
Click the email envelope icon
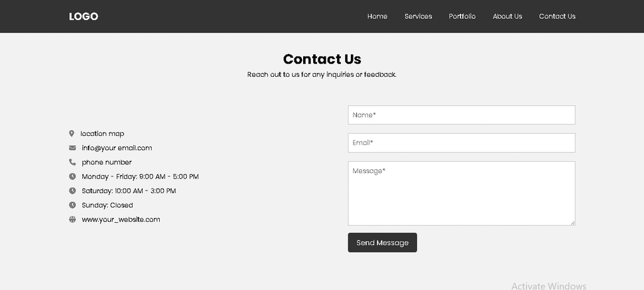click(72, 148)
